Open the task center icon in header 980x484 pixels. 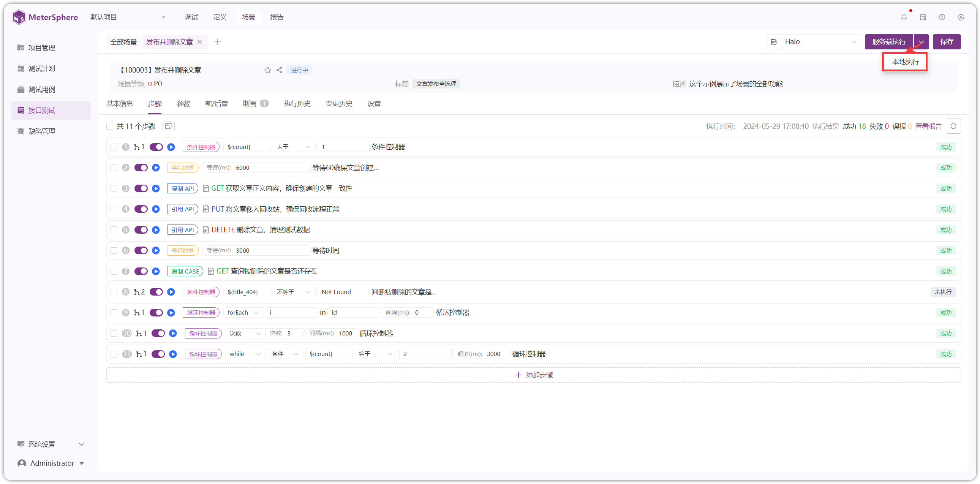tap(923, 17)
